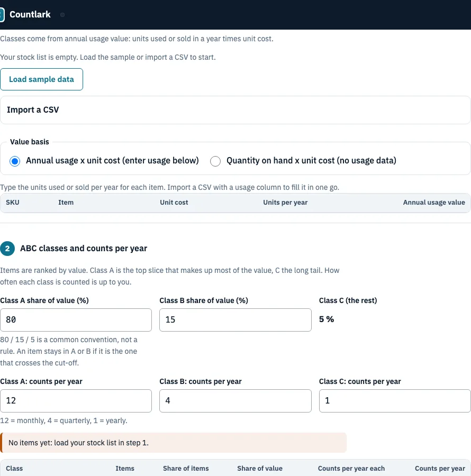Select the Class B counts per year input
Image resolution: width=471 pixels, height=476 pixels.
235,401
